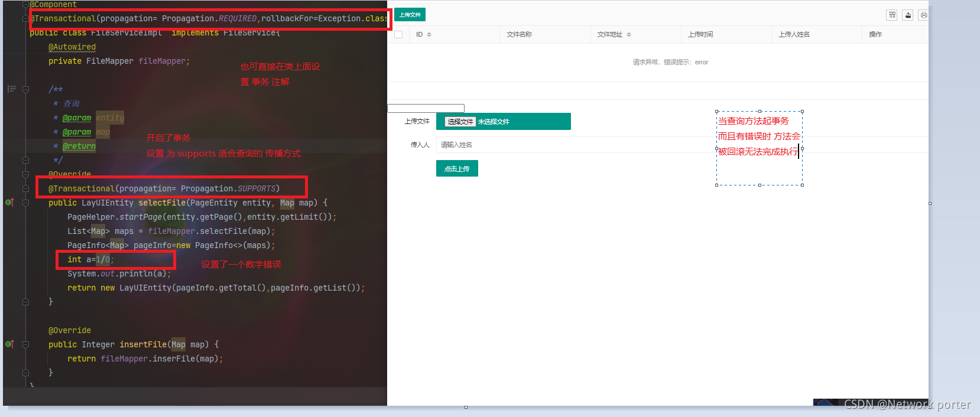980x417 pixels.
Task: Click the PageHelper.startPage code line
Action: coord(202,217)
